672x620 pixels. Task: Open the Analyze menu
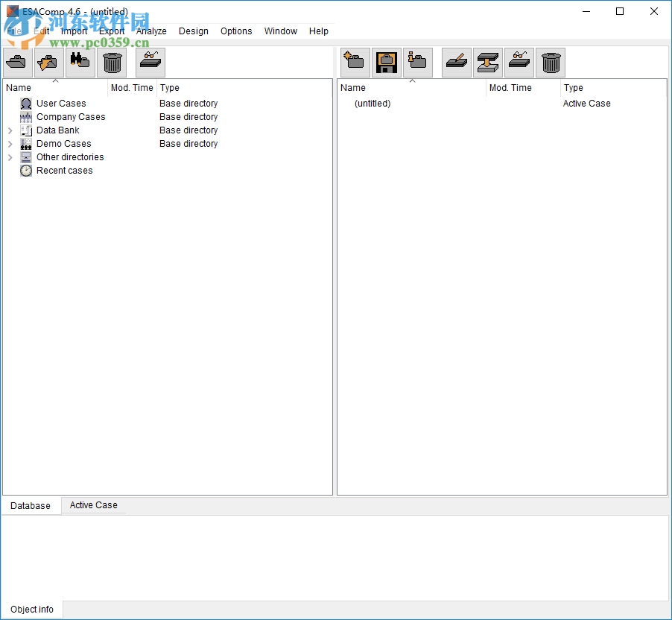click(x=151, y=31)
